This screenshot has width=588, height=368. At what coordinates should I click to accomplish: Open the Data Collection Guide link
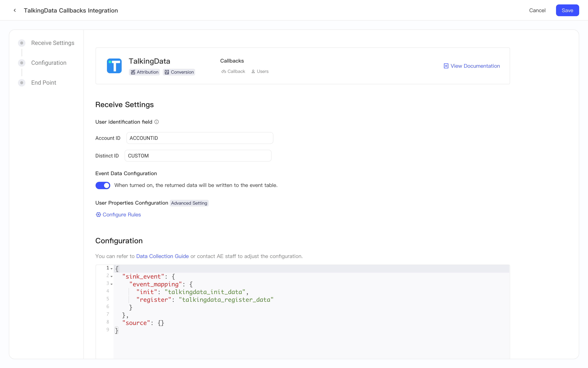click(162, 256)
